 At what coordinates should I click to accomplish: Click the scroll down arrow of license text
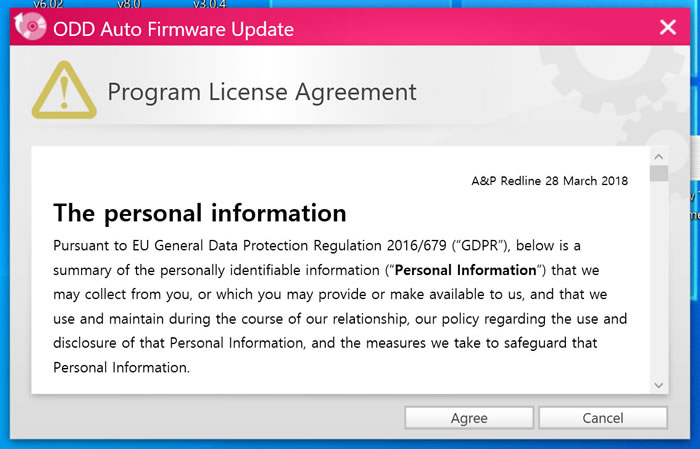pos(658,385)
